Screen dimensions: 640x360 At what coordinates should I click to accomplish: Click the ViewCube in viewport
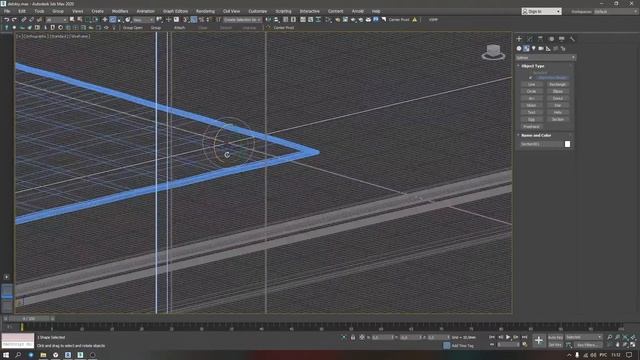pos(493,53)
